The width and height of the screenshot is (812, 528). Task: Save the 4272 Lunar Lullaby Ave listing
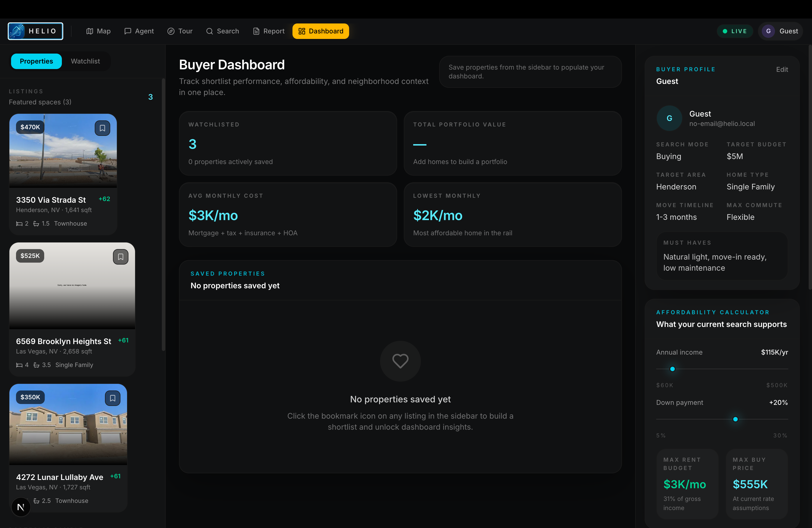[113, 398]
